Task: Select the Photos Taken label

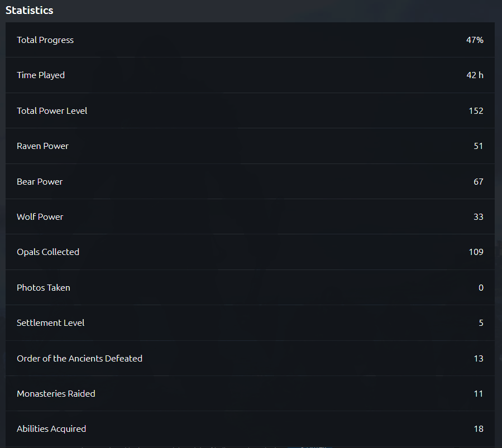Action: tap(44, 287)
